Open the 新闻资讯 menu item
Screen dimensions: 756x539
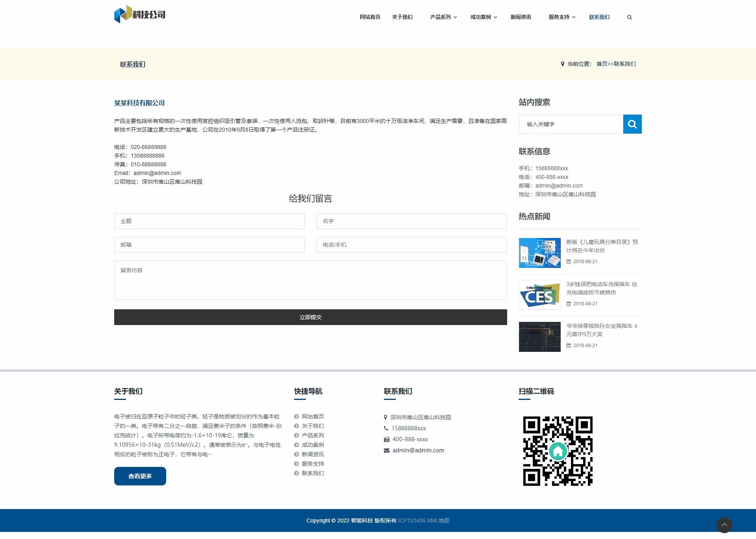point(521,17)
